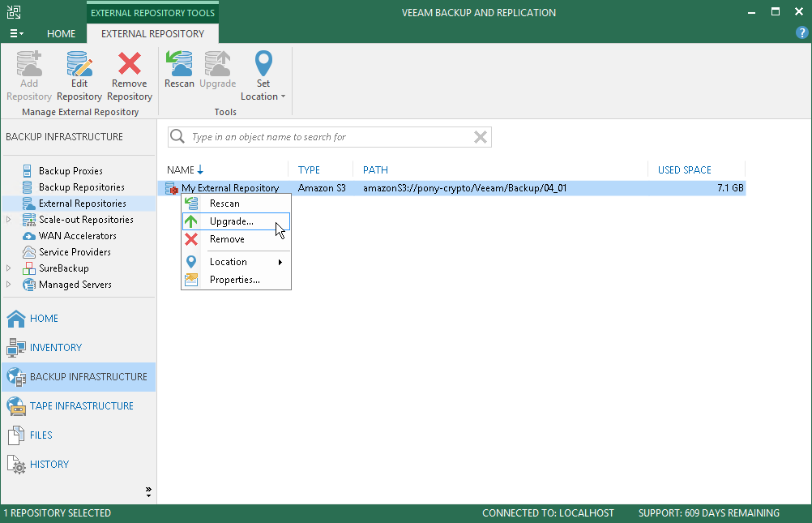Minimize the Veeam window
Image resolution: width=812 pixels, height=523 pixels.
(751, 12)
